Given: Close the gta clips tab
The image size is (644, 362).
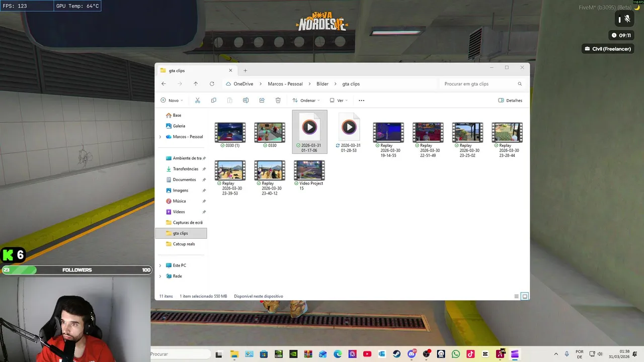Looking at the screenshot, I should coord(230,70).
